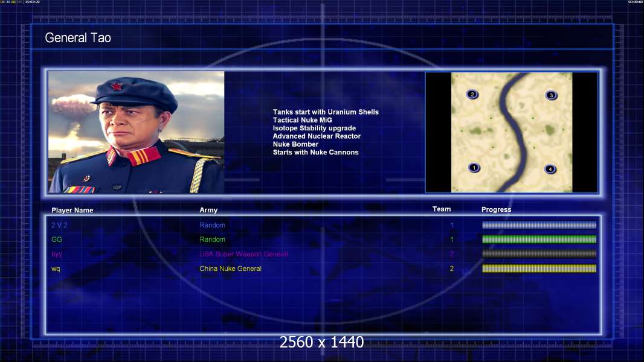The width and height of the screenshot is (644, 362).
Task: Click start position 3 marker on minimap
Action: pos(551,95)
